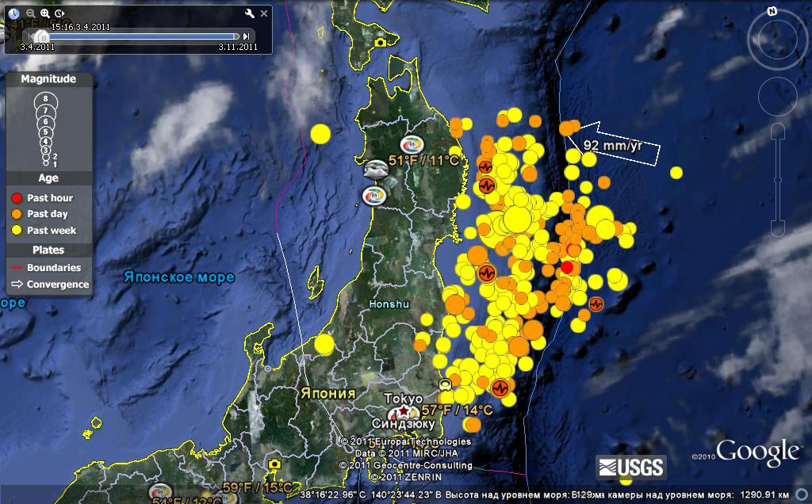The width and height of the screenshot is (812, 504).
Task: Click the 57°F / 14°C weather label
Action: tap(457, 410)
